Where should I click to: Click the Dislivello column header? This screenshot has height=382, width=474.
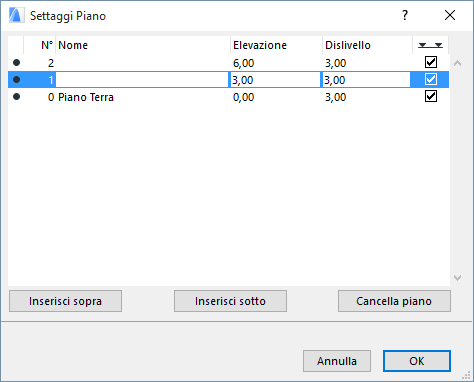368,45
